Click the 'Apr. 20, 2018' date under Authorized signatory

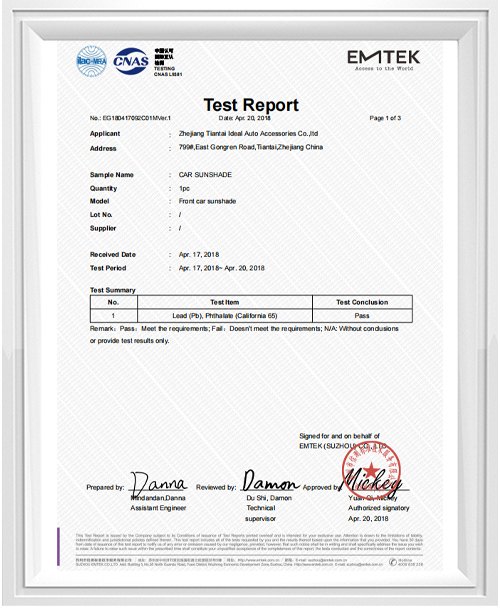click(368, 518)
